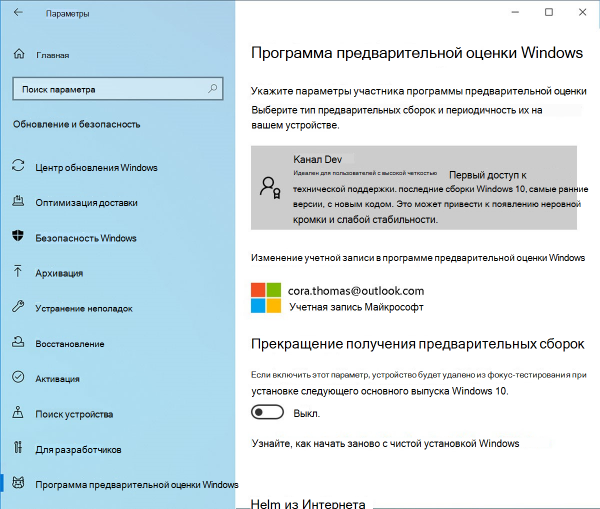Open Безопасность Windows section
Screen dimensions: 600x509
pos(86,238)
